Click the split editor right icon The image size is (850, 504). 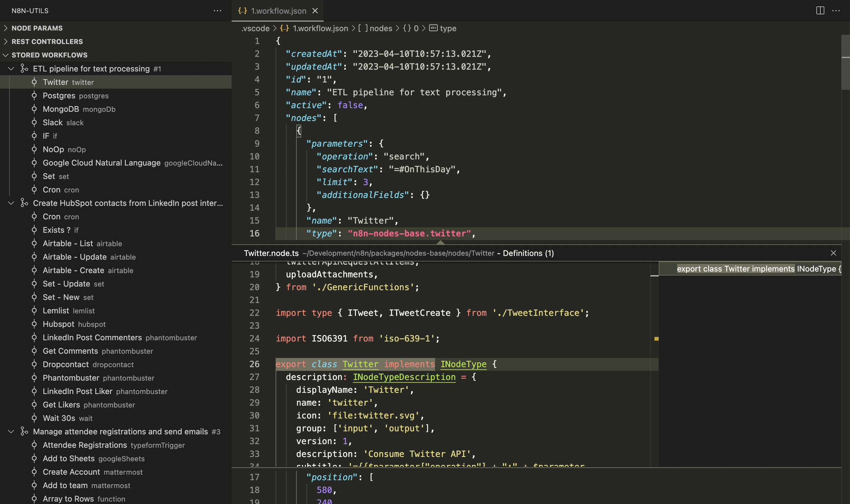coord(820,10)
